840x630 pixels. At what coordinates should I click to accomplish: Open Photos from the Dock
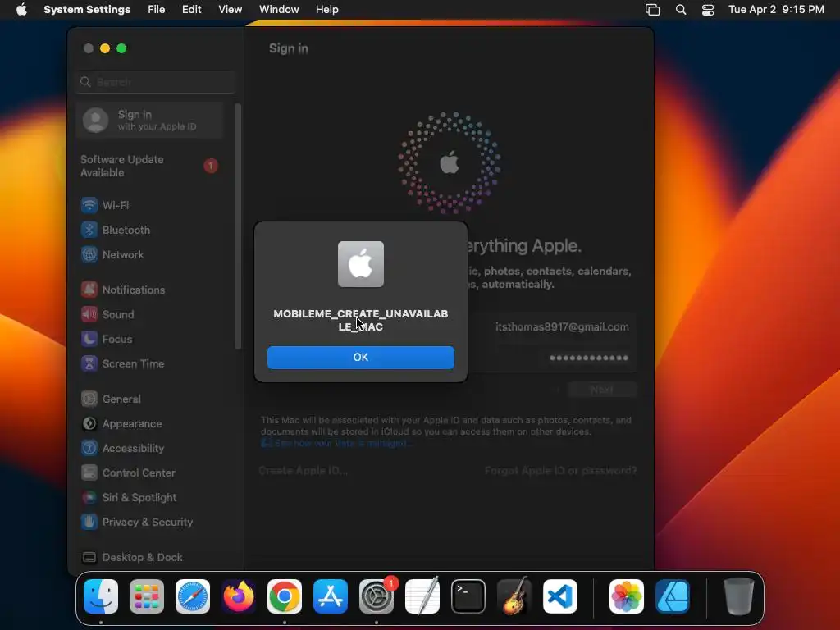click(x=627, y=596)
